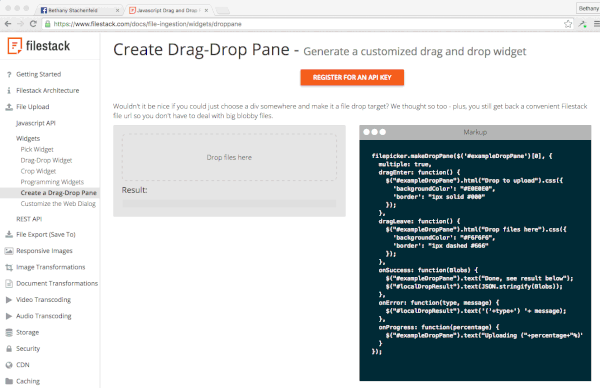Click the CDN globe icon

(x=9, y=365)
